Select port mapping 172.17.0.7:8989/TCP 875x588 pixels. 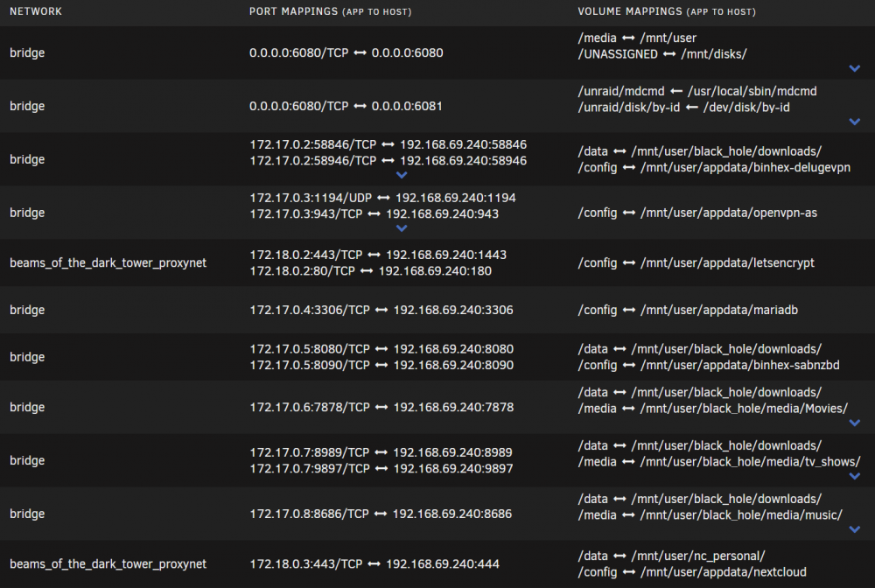click(381, 452)
